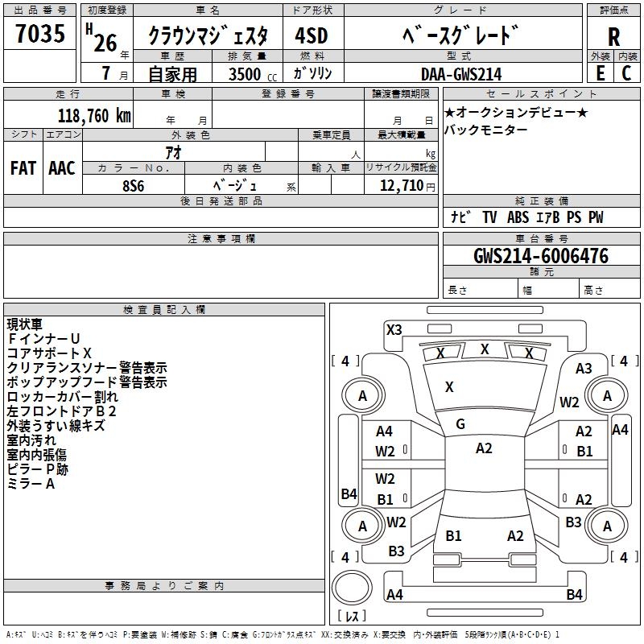Click the 検査員記入欄 header
The height and width of the screenshot is (644, 644).
164,310
